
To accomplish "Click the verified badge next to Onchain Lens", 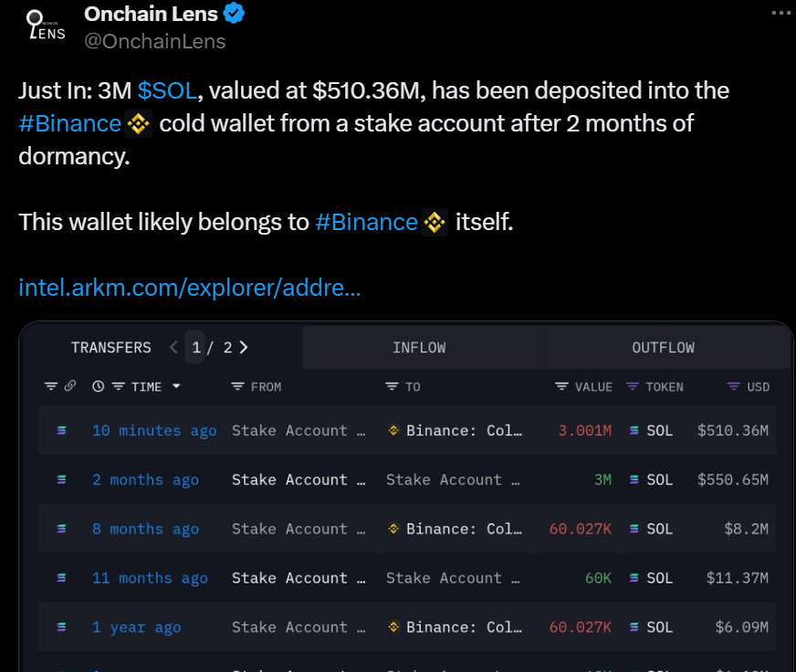I will [x=234, y=13].
